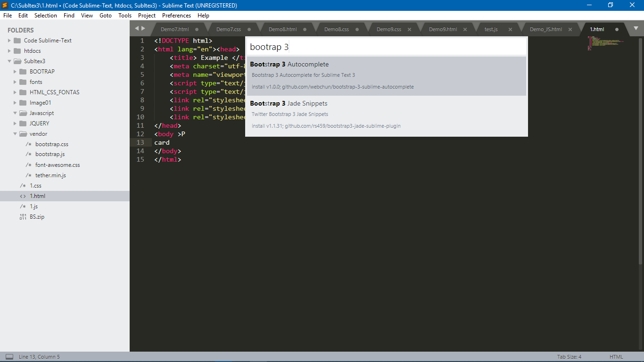This screenshot has height=362, width=644.
Task: Install Bootstrap 3 Autocomplete package
Action: click(x=386, y=76)
